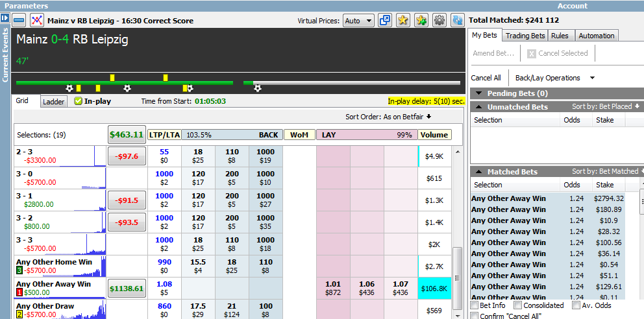Viewport: 644px width, 319px height.
Task: Enable the Bet Info checkbox
Action: click(x=475, y=305)
